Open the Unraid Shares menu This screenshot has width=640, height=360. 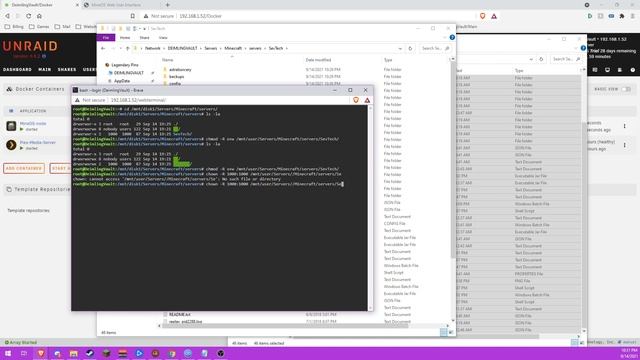click(x=67, y=69)
